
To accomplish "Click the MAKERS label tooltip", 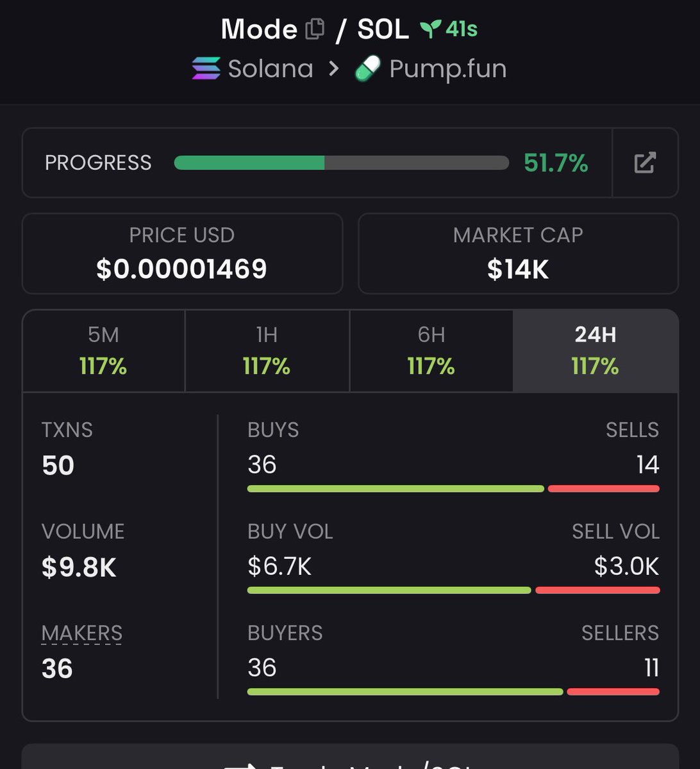I will pos(81,633).
